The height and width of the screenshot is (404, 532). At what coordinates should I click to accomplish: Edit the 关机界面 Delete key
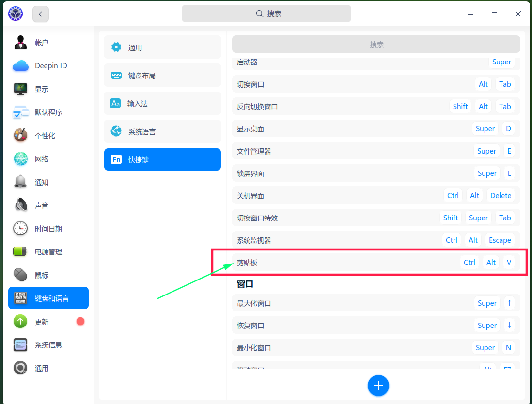click(501, 196)
